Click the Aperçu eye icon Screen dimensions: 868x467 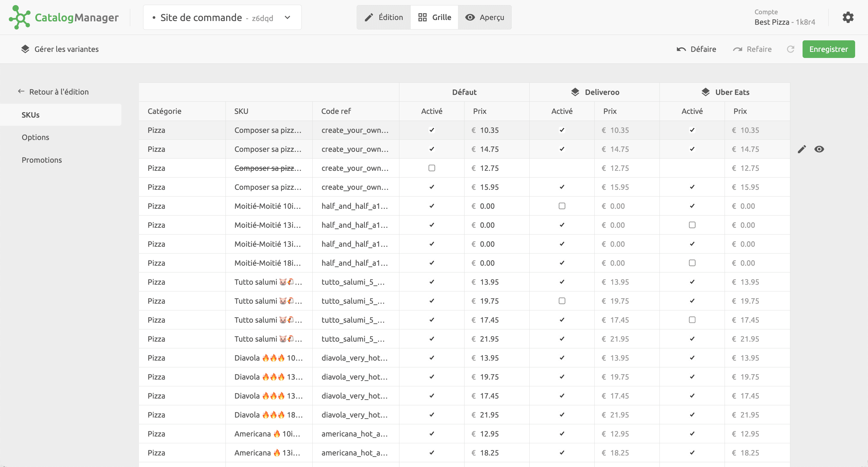coord(470,17)
